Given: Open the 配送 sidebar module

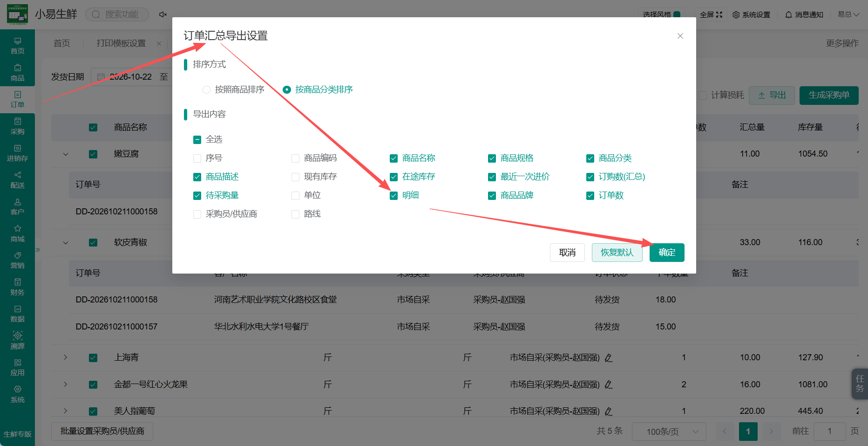Looking at the screenshot, I should [17, 180].
